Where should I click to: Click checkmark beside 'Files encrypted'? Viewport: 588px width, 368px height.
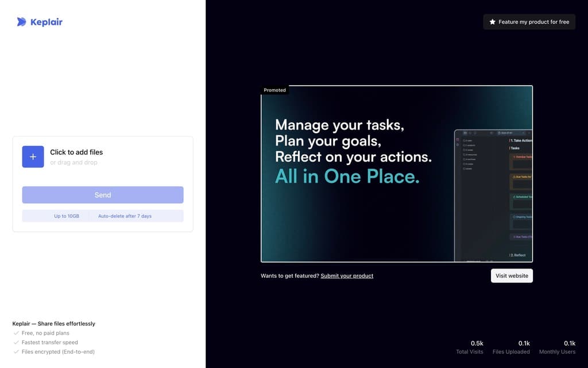[x=16, y=351]
